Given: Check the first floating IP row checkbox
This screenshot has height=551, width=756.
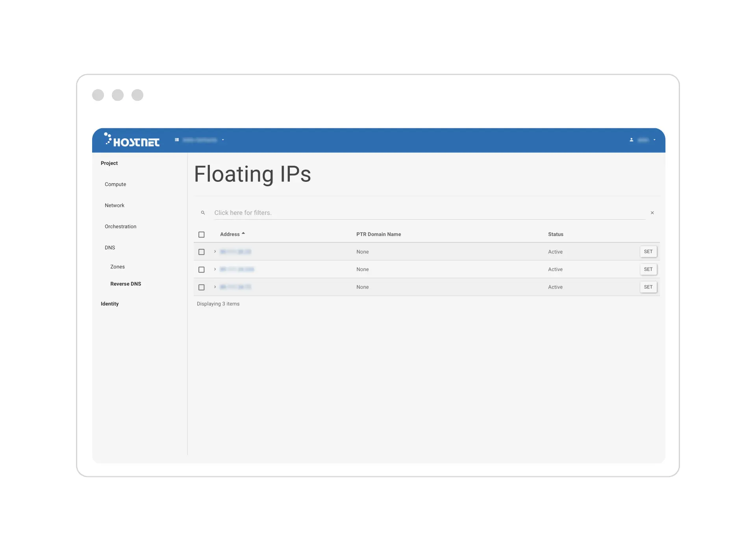Looking at the screenshot, I should coord(201,252).
